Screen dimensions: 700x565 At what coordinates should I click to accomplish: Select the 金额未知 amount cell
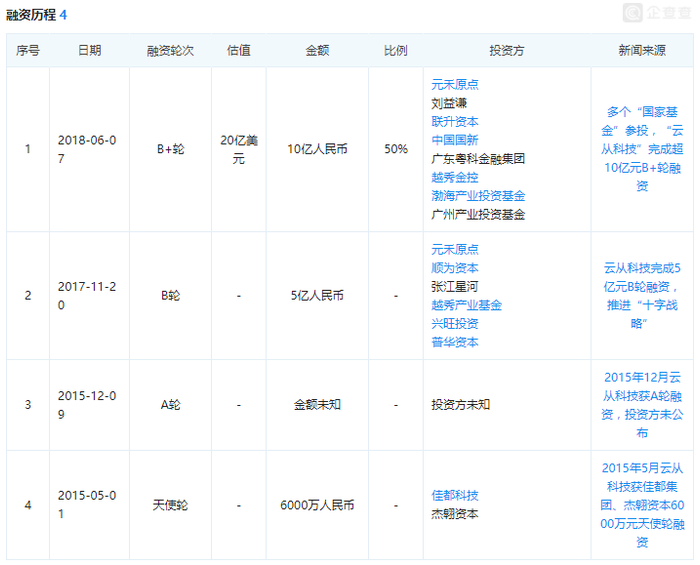[317, 405]
